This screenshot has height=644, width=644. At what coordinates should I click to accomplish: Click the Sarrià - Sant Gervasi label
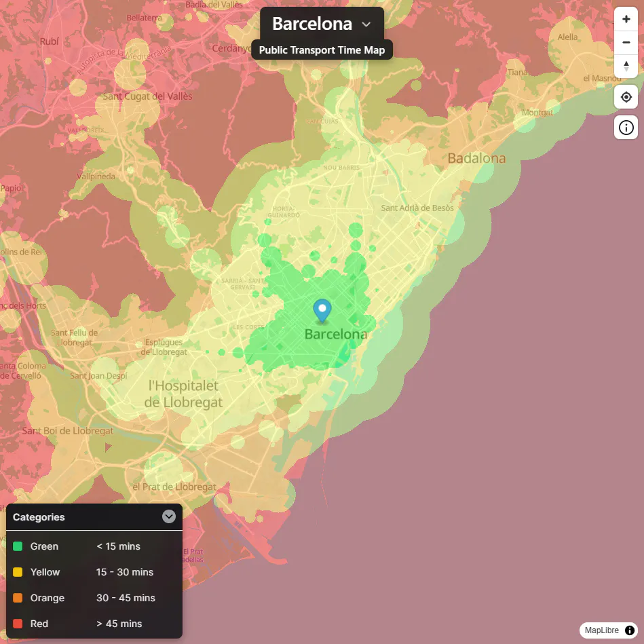point(243,284)
